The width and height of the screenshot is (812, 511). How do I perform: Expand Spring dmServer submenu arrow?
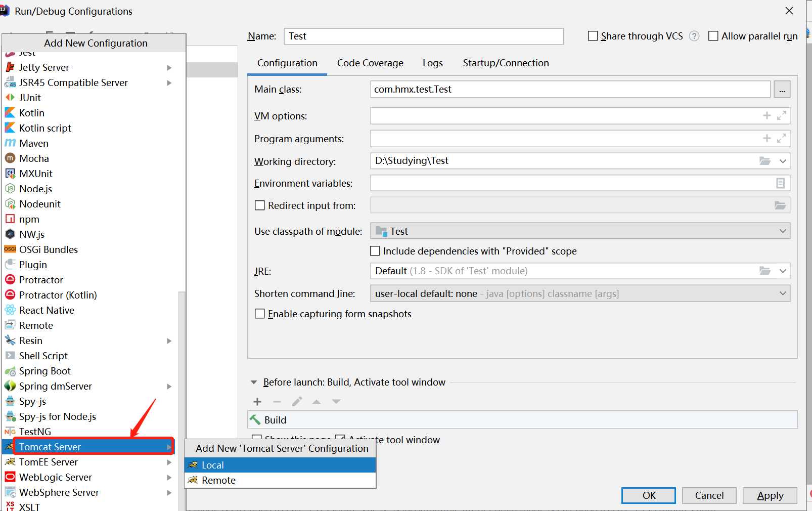169,386
